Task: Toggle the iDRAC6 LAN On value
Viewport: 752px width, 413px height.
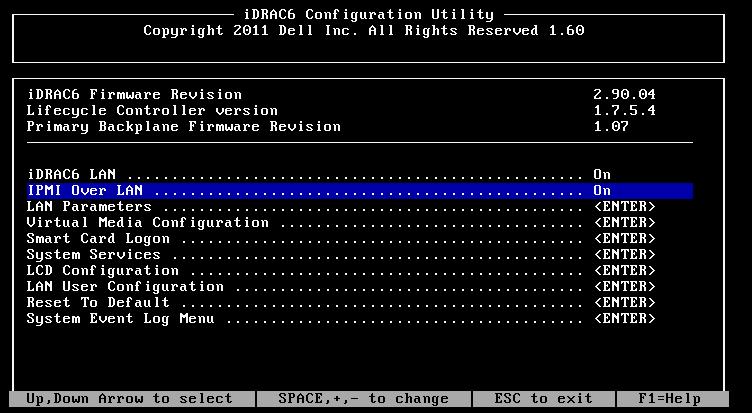Action: [602, 174]
